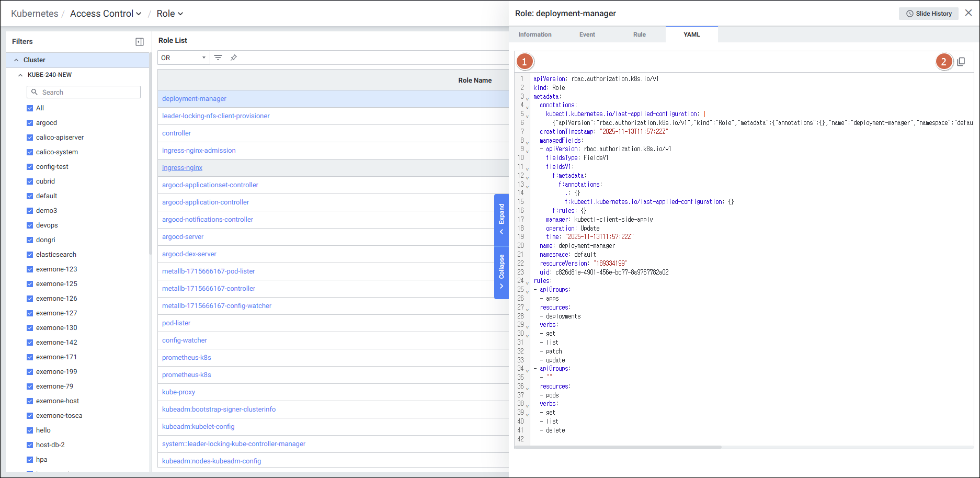
Task: Copy YAML content using the copy icon
Action: coord(961,62)
